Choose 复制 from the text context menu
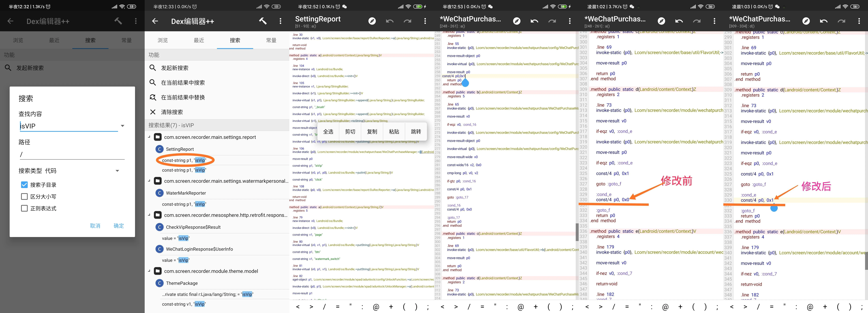The image size is (868, 313). click(x=372, y=132)
